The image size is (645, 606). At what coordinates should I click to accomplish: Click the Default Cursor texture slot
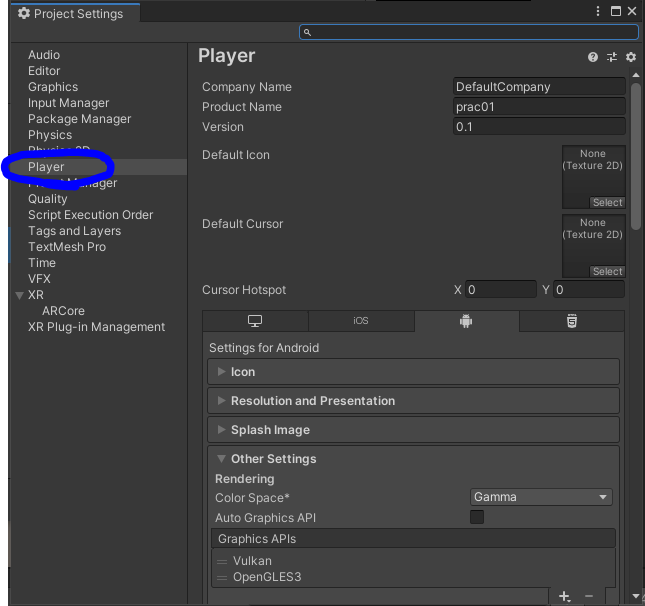pyautogui.click(x=594, y=246)
